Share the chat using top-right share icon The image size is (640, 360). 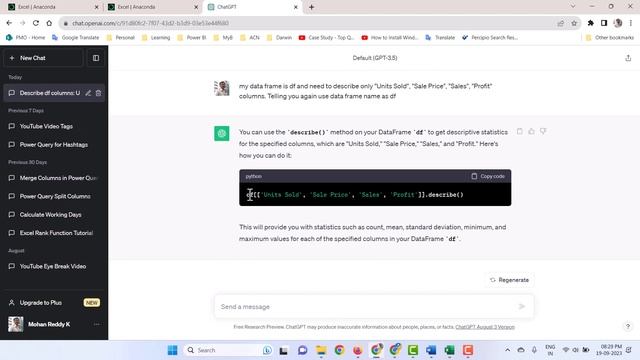pos(628,58)
